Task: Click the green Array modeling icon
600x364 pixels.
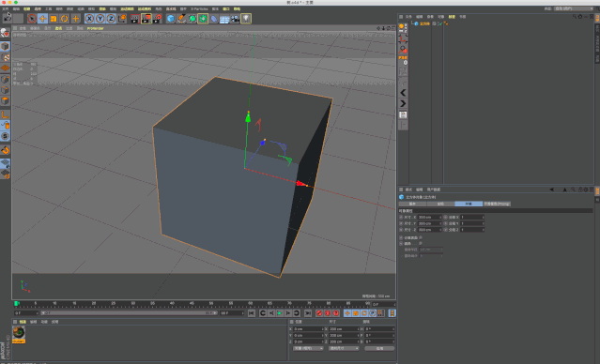Action: [x=203, y=19]
